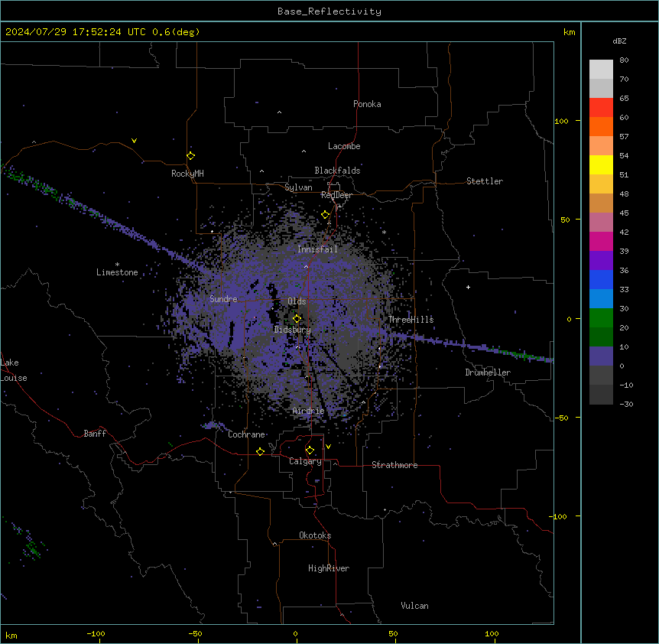Click the yellow V marker east of the Calgary diamond

coord(328,447)
